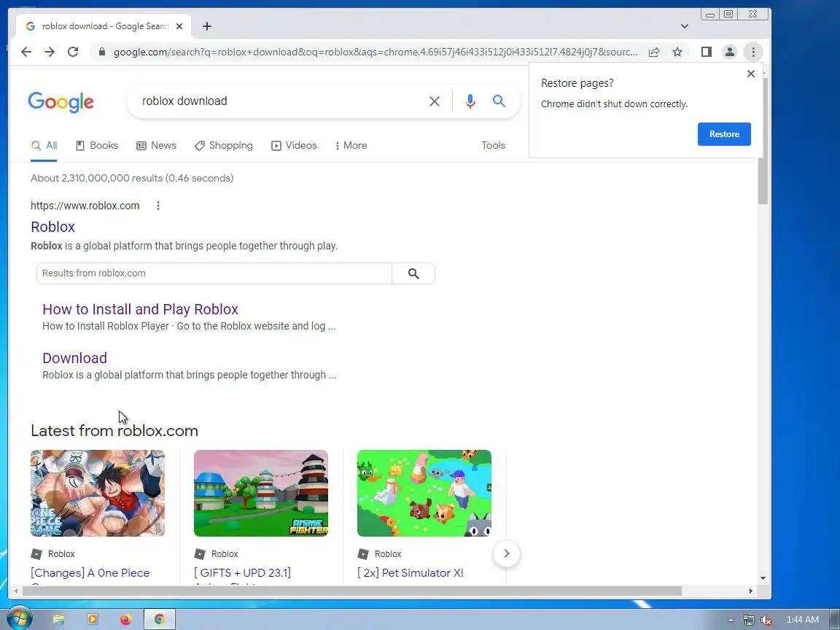Click the vertical scrollbar thumb
840x630 pixels.
(763, 140)
